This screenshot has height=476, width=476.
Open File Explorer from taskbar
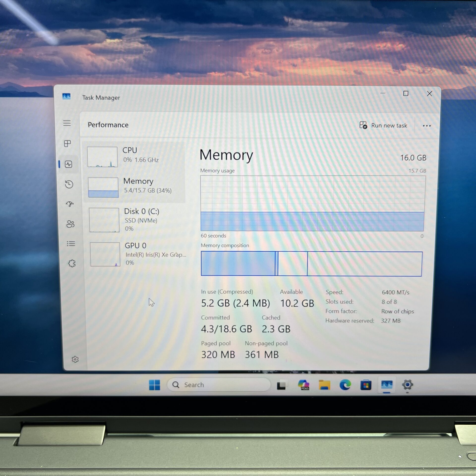pos(324,385)
